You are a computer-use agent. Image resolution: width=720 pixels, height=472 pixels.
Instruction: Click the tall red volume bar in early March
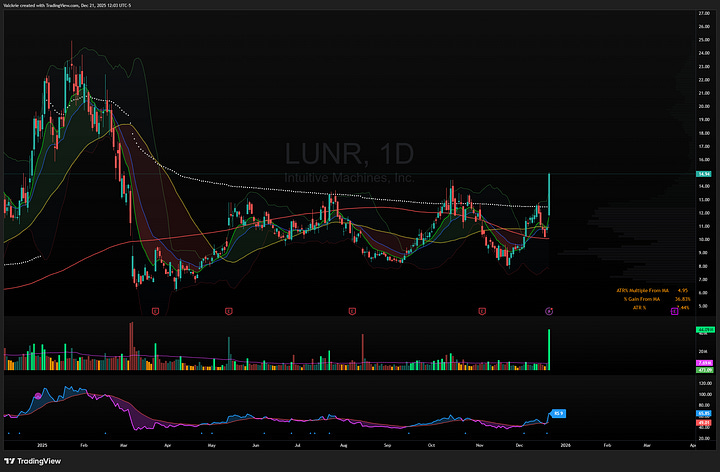coord(131,346)
